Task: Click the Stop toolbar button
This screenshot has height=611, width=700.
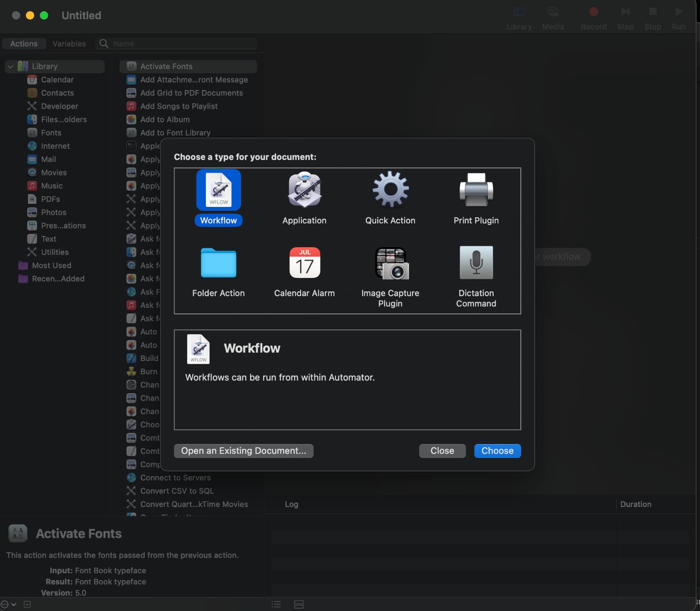Action: (x=653, y=18)
